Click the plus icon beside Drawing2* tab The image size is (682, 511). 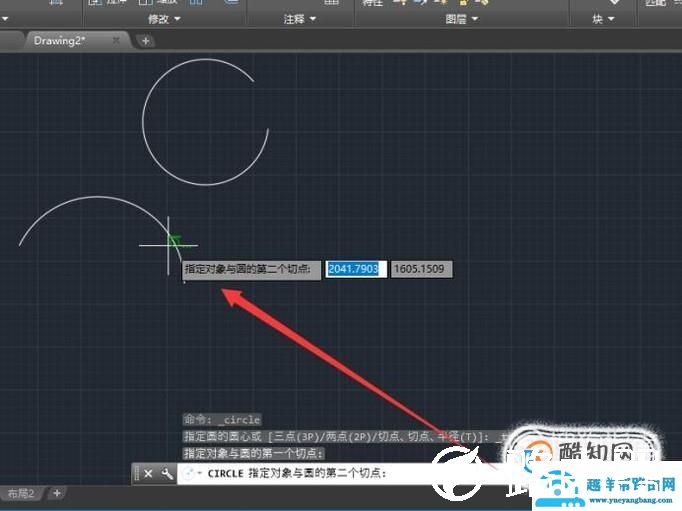pos(145,41)
